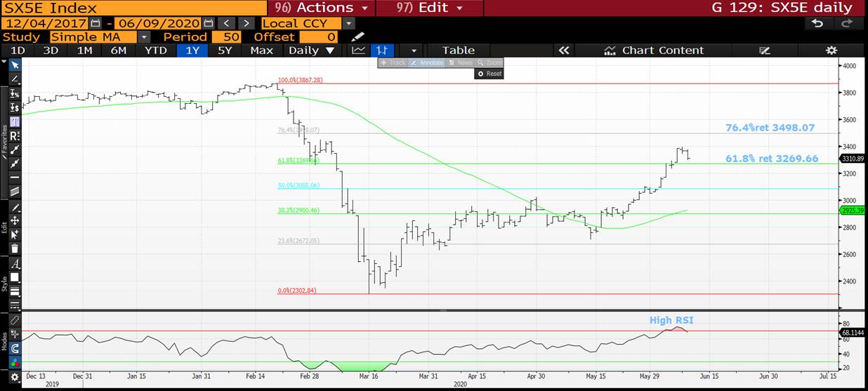Select the regression R tool
The width and height of the screenshot is (868, 391).
click(x=15, y=136)
